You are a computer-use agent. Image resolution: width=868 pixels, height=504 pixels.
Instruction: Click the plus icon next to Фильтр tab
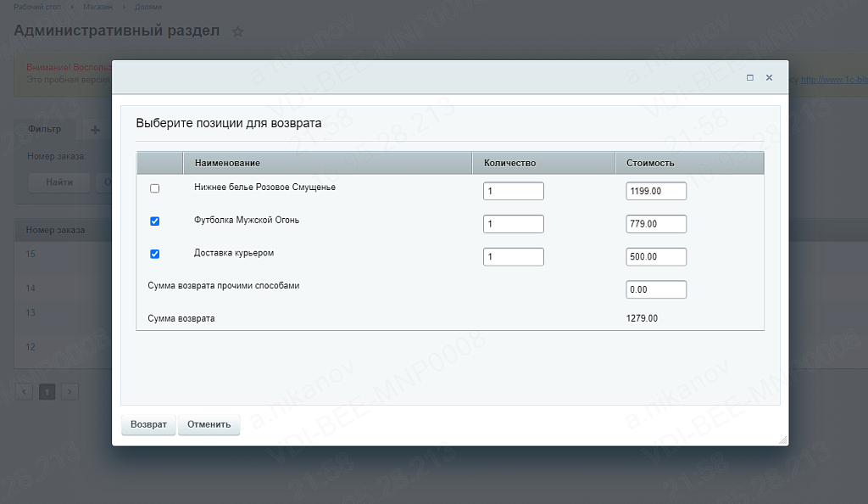95,130
